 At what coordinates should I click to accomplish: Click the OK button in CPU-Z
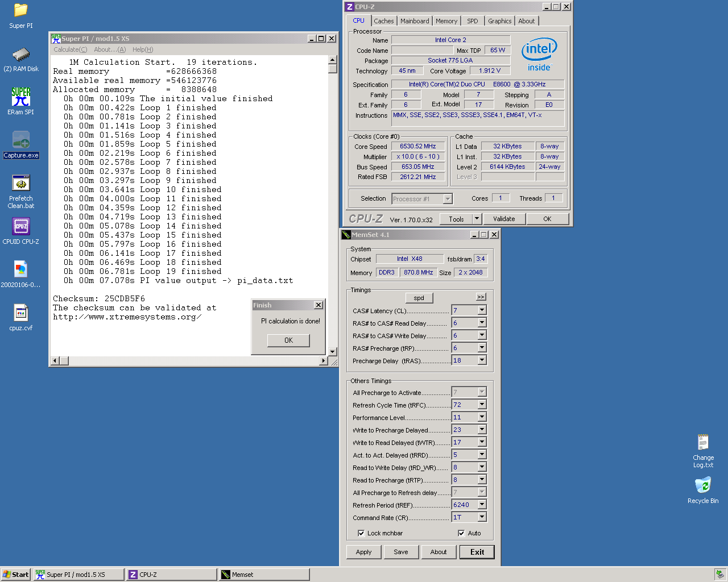click(547, 219)
